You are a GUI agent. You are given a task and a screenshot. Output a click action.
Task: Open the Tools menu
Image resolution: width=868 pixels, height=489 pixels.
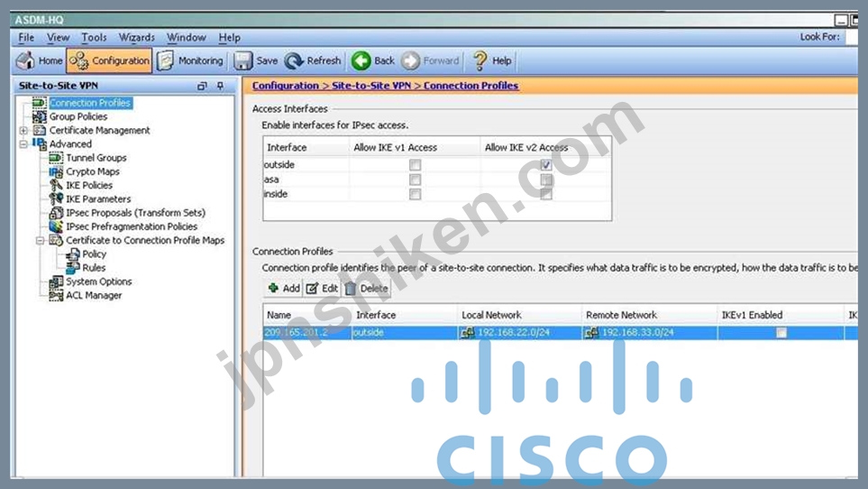(x=94, y=37)
